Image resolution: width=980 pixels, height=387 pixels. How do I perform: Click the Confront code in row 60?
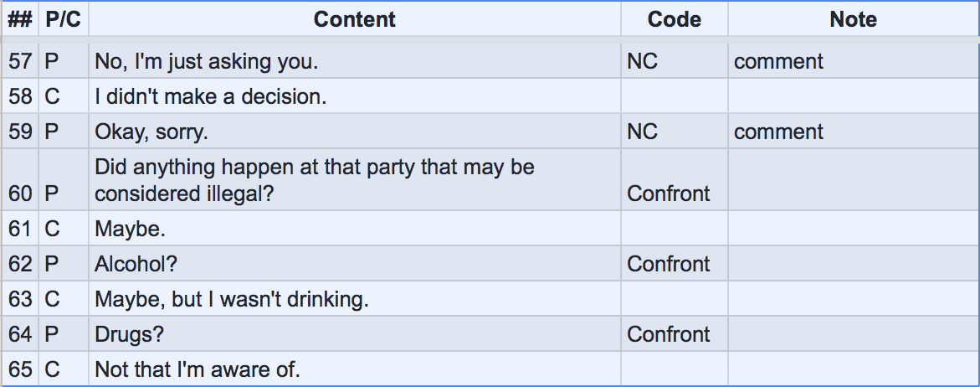tap(669, 193)
